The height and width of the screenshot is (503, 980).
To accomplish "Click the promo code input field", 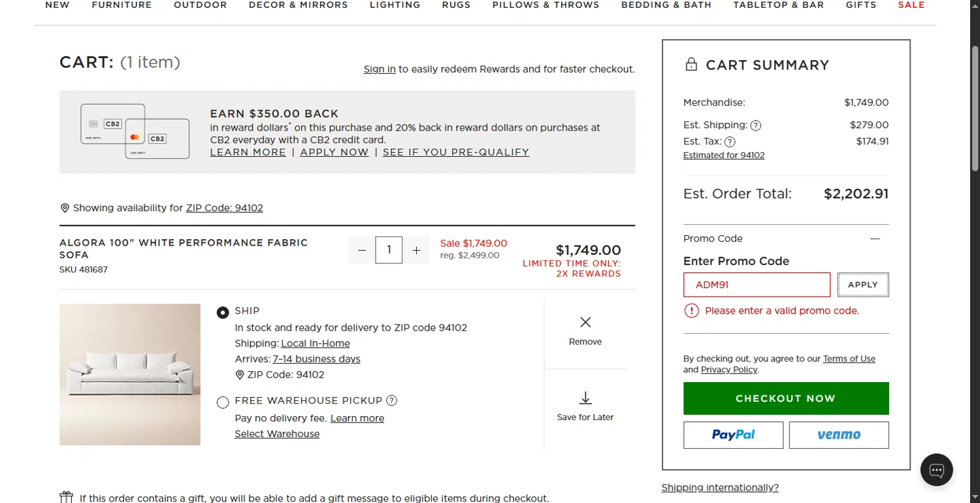I will pyautogui.click(x=757, y=285).
